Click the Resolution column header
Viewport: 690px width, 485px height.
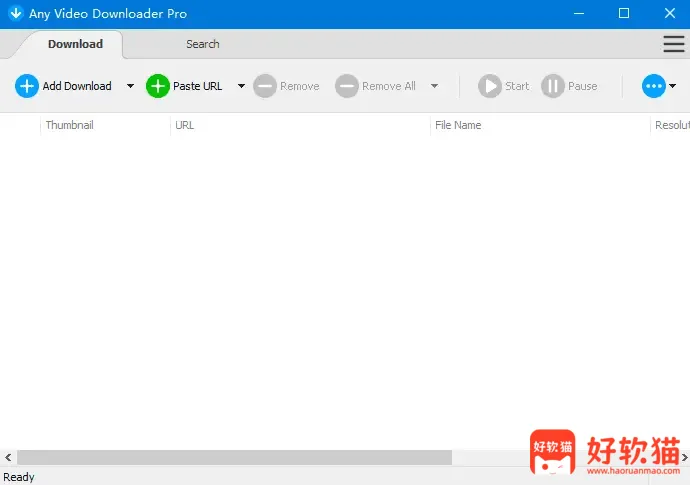tap(670, 125)
